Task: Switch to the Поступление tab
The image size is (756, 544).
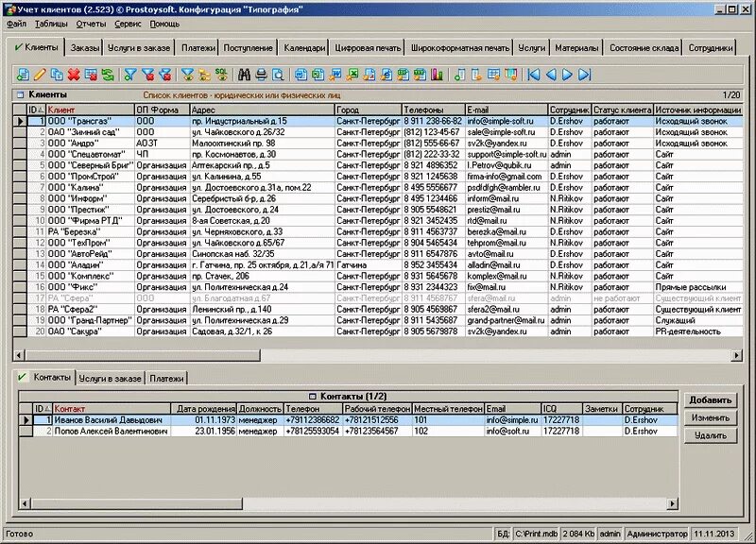Action: coord(248,48)
